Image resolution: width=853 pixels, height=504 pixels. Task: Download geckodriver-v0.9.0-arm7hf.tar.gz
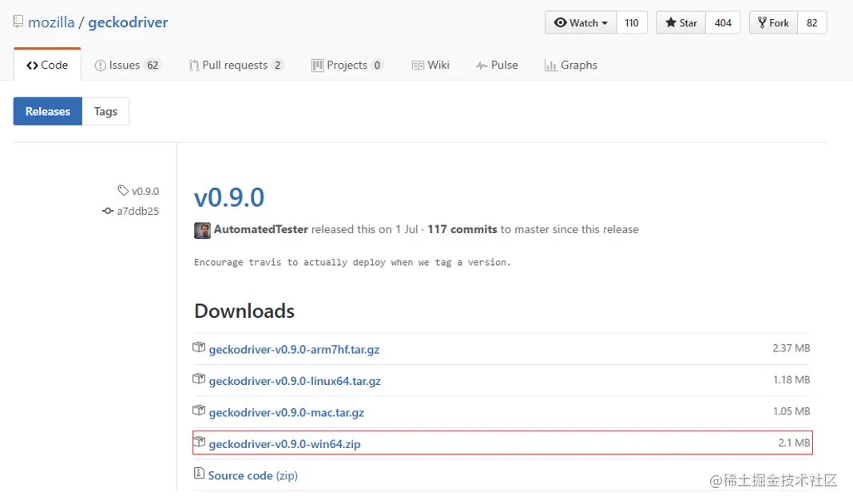coord(294,349)
